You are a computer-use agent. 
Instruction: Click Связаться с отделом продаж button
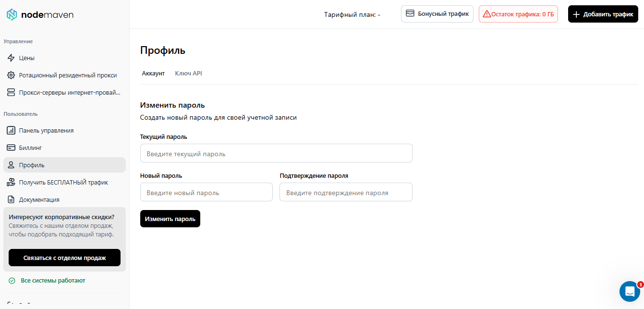[64, 258]
